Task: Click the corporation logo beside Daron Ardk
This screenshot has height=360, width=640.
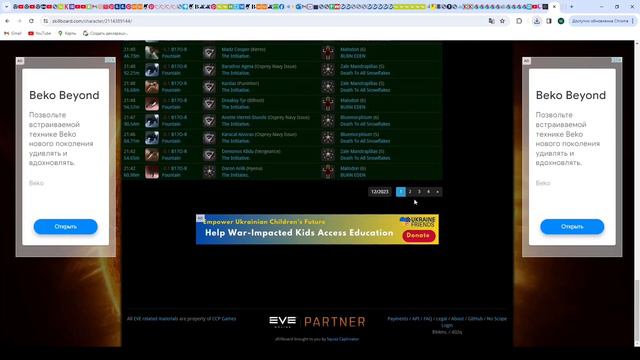Action: 209,171
